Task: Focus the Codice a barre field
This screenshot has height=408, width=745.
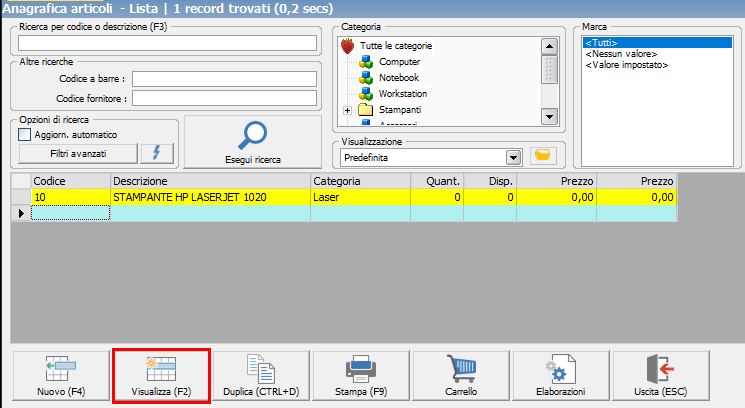Action: (224, 79)
